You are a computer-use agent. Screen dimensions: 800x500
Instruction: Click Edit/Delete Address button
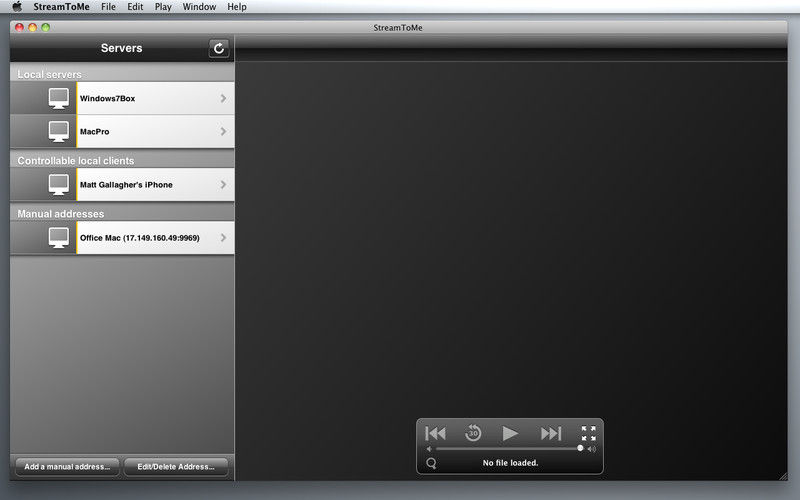point(176,467)
